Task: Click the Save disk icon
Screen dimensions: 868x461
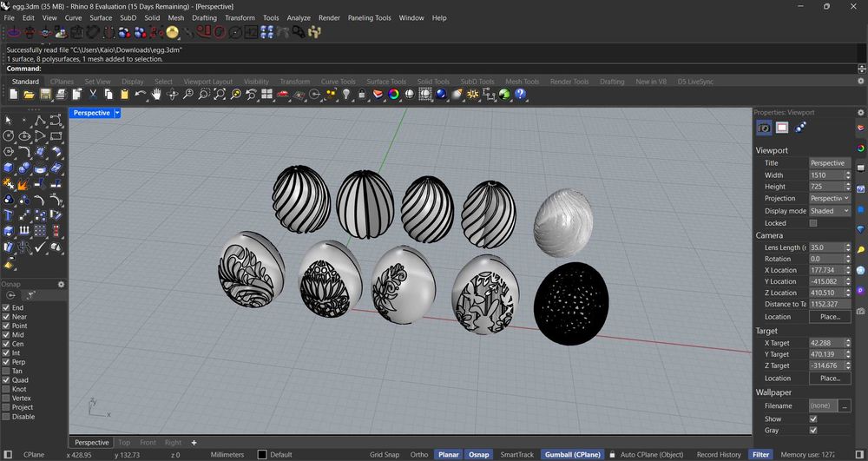Action: (x=45, y=95)
